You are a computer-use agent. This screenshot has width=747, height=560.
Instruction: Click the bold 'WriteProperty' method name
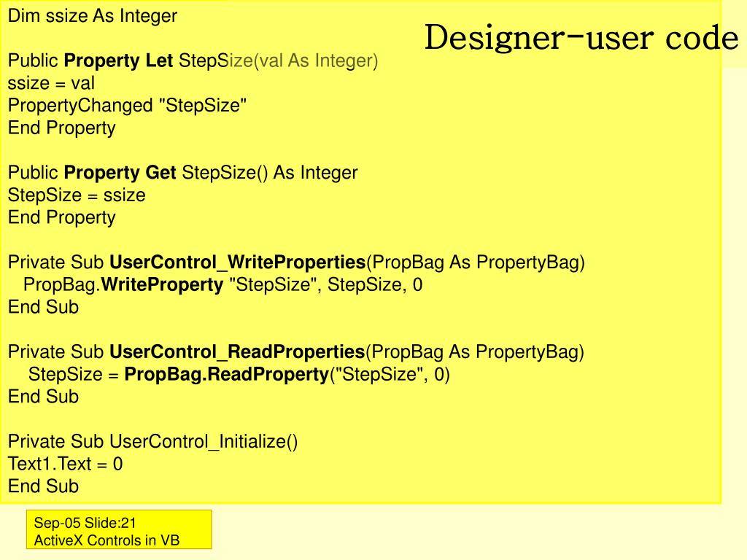162,285
